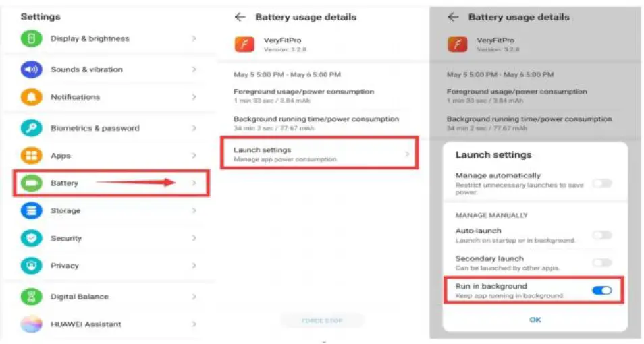Image resolution: width=644 pixels, height=344 pixels.
Task: Tap the chevron beside Privacy
Action: click(194, 266)
